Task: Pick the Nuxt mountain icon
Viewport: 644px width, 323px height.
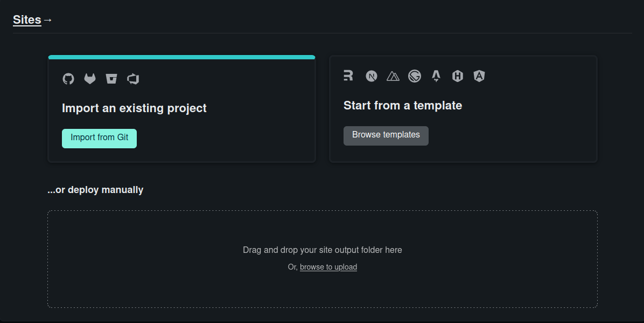Action: (x=393, y=76)
